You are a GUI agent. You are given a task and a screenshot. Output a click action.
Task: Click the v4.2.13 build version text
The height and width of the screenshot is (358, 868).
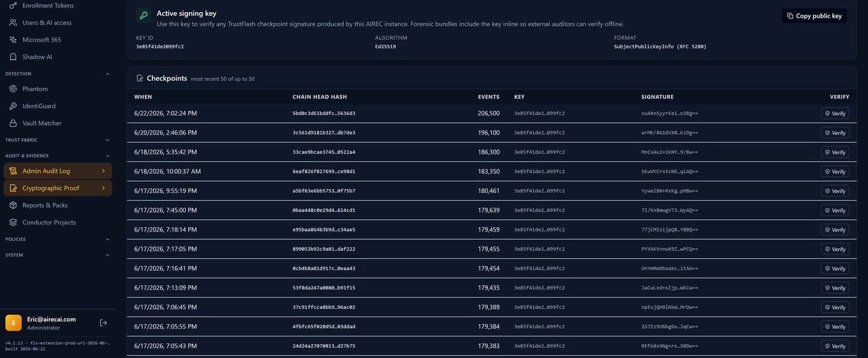pos(57,343)
